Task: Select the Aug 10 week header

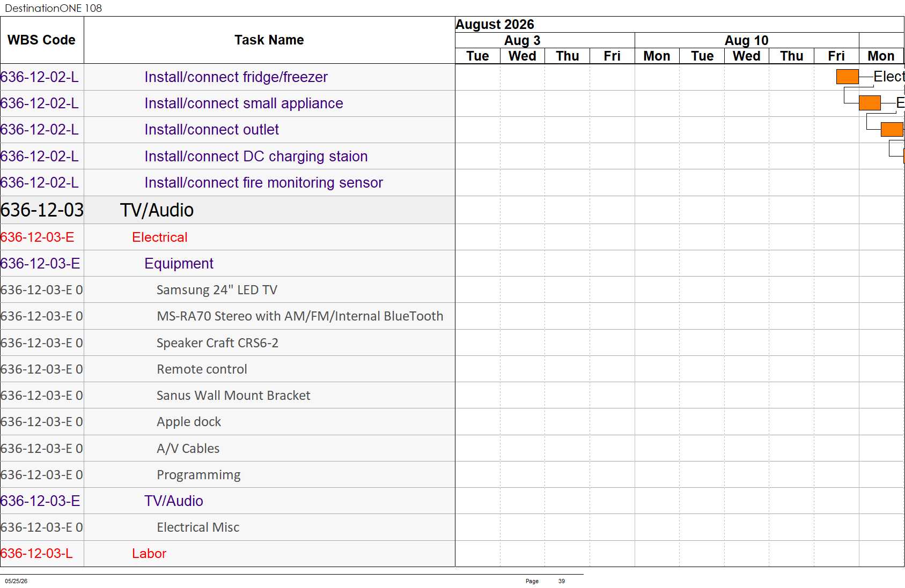Action: click(x=746, y=41)
